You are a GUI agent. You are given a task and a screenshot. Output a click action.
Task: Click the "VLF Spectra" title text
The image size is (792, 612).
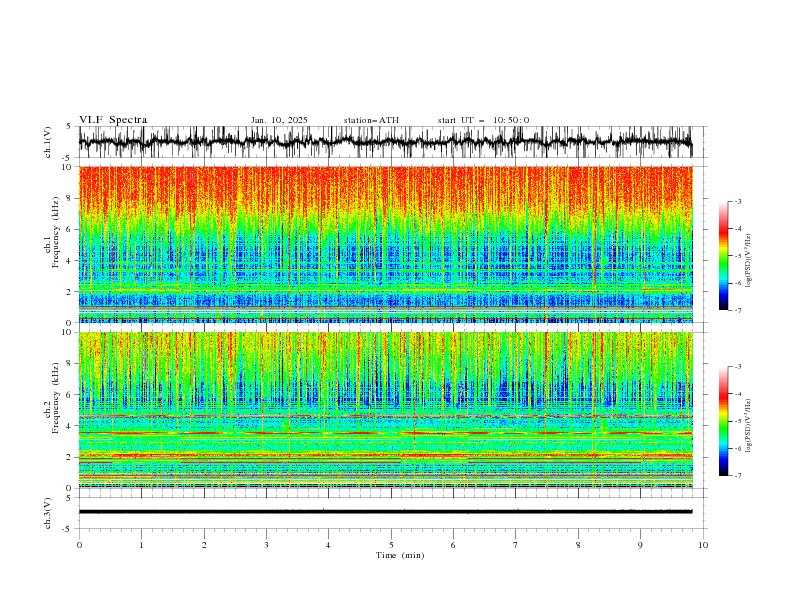[x=113, y=120]
